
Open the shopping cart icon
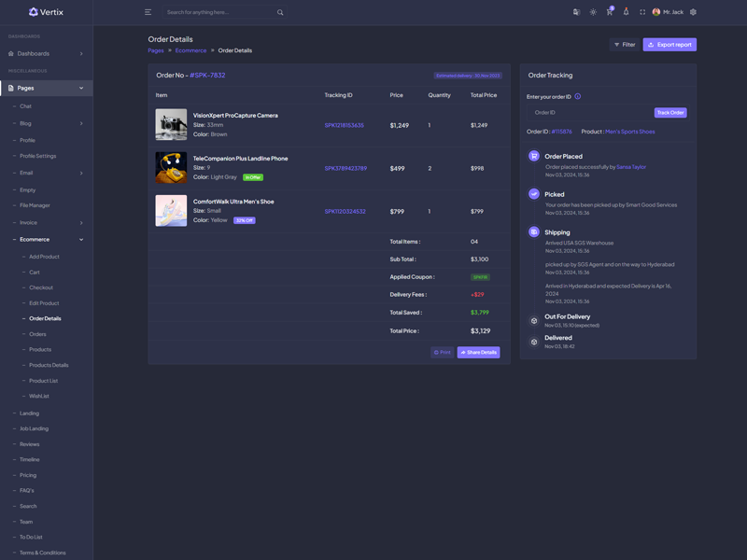pyautogui.click(x=609, y=12)
